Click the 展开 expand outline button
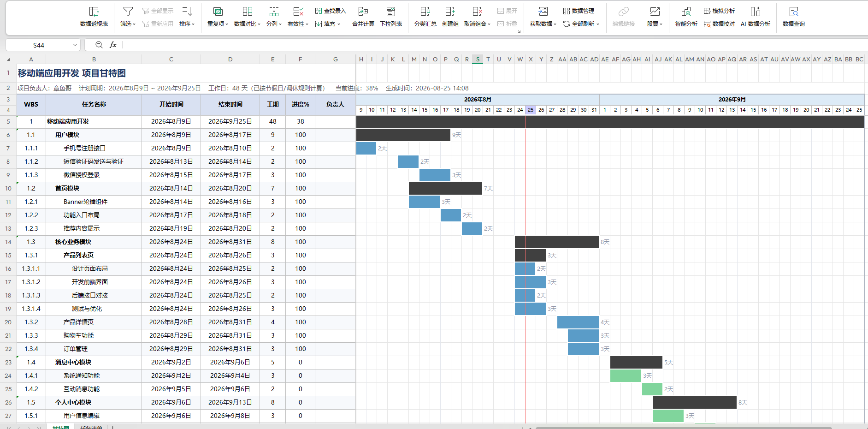The height and width of the screenshot is (429, 868). point(507,11)
